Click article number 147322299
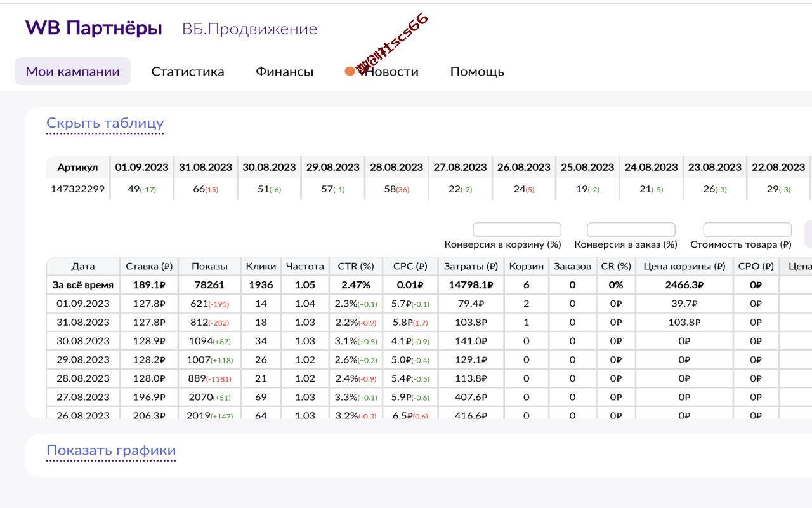The width and height of the screenshot is (812, 508). (77, 189)
